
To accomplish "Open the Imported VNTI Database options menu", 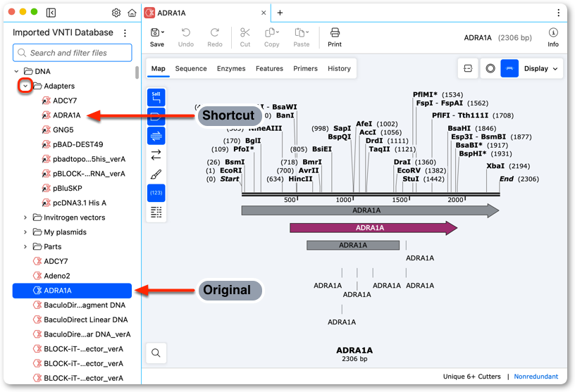I will 125,33.
